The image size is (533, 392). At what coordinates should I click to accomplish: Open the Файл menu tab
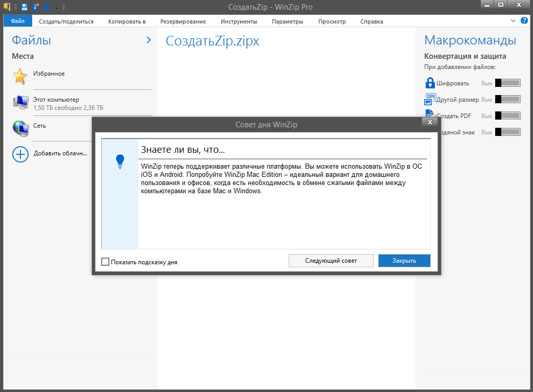[18, 21]
